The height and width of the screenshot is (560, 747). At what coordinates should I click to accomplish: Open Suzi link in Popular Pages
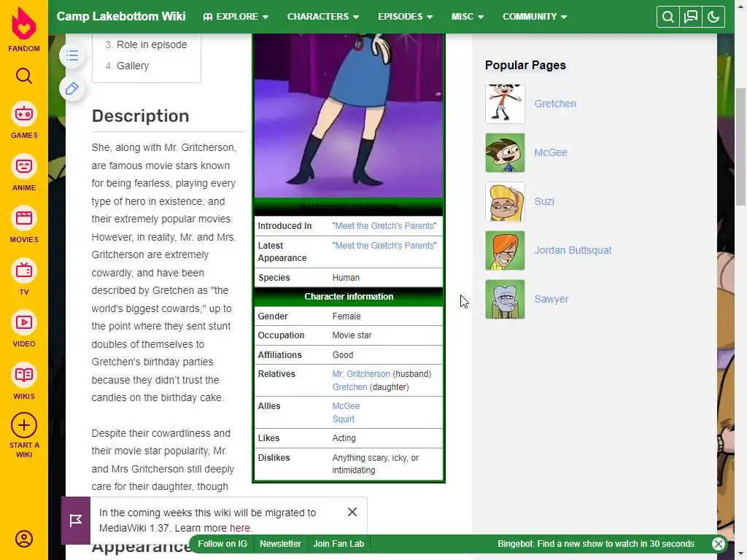tap(544, 201)
